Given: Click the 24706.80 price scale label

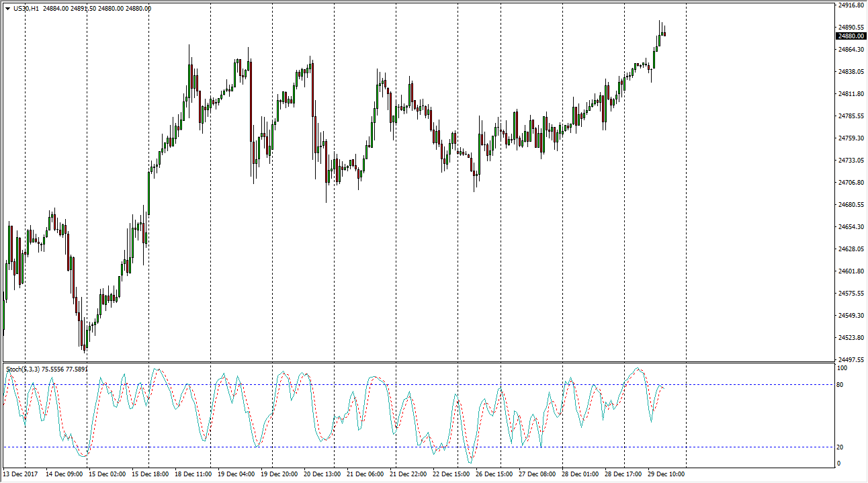Looking at the screenshot, I should click(x=850, y=183).
